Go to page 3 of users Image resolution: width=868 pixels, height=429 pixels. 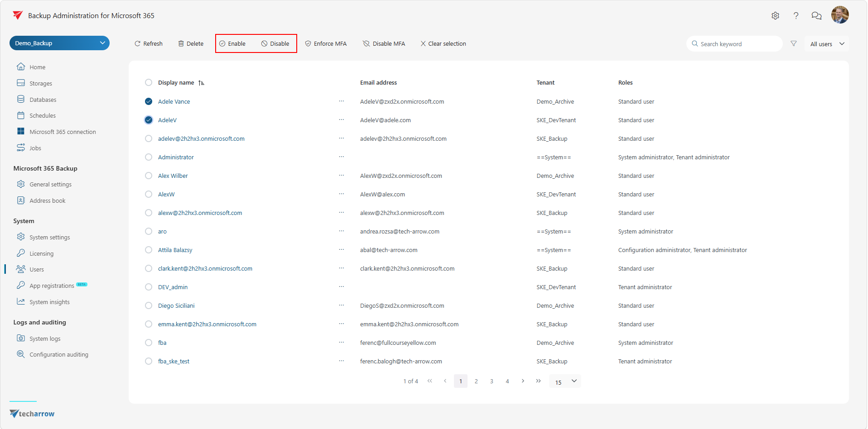tap(492, 381)
